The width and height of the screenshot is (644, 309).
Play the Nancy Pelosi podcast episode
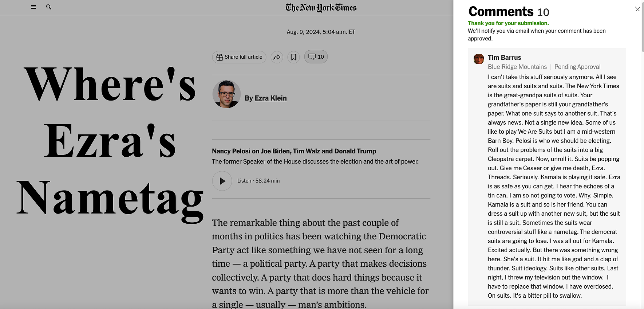(x=222, y=181)
